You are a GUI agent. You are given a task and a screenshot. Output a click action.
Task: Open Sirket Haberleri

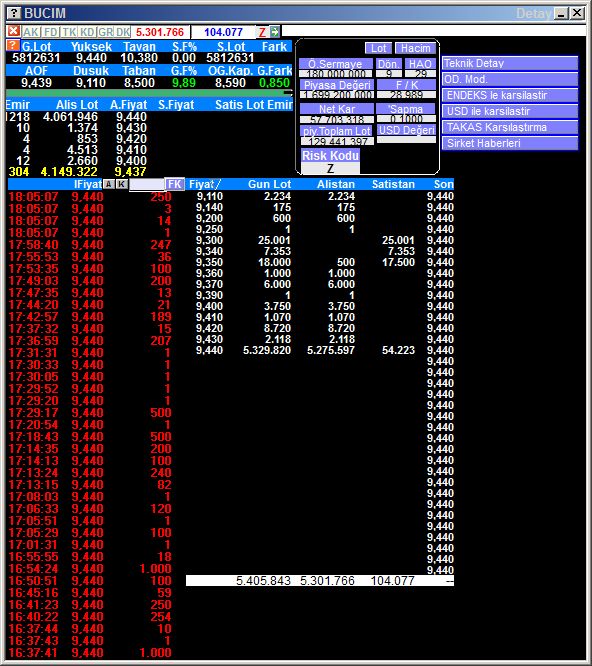(510, 143)
